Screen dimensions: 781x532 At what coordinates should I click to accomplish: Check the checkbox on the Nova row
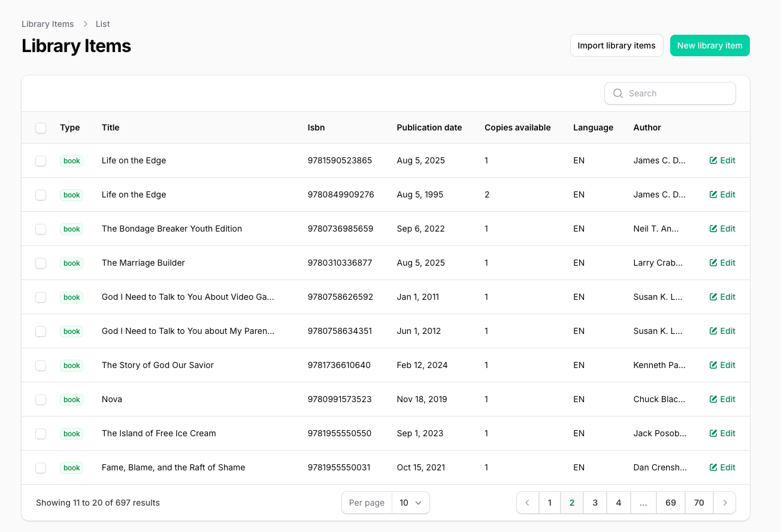(x=41, y=399)
